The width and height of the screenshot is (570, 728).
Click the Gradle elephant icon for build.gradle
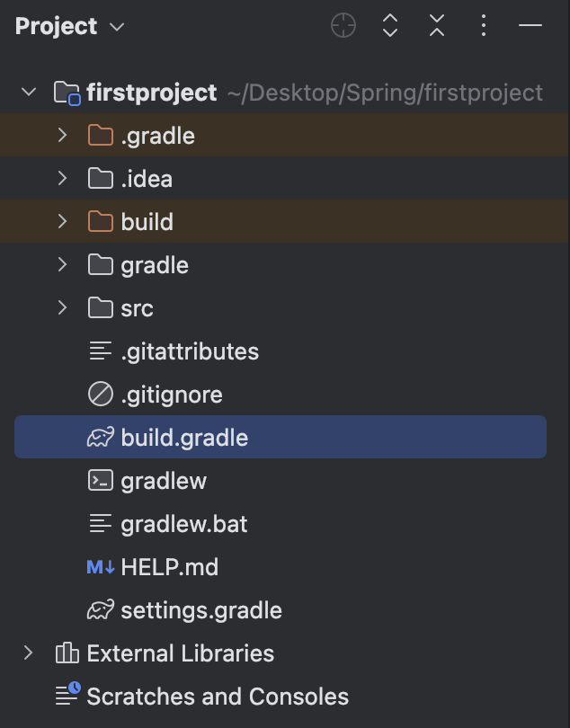[x=101, y=438]
